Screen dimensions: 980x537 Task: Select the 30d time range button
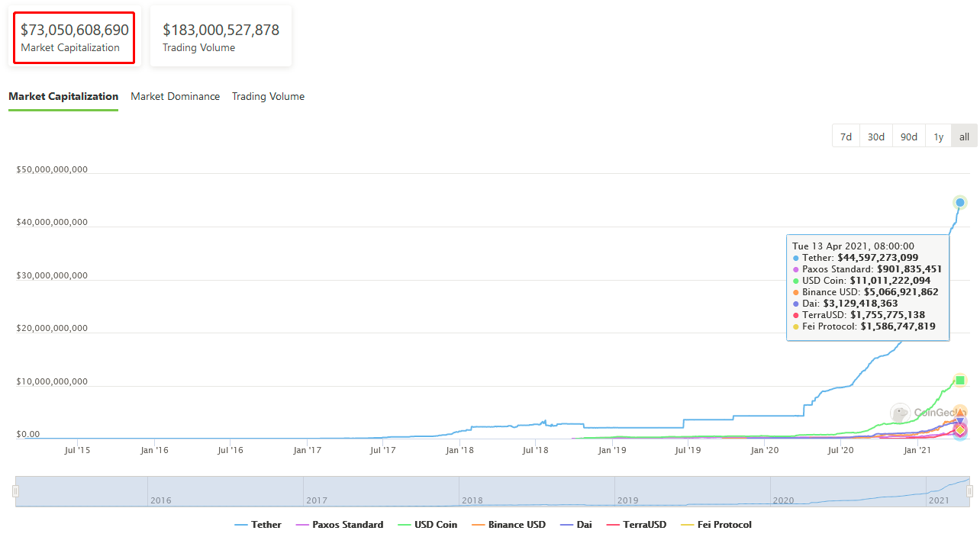pos(876,137)
